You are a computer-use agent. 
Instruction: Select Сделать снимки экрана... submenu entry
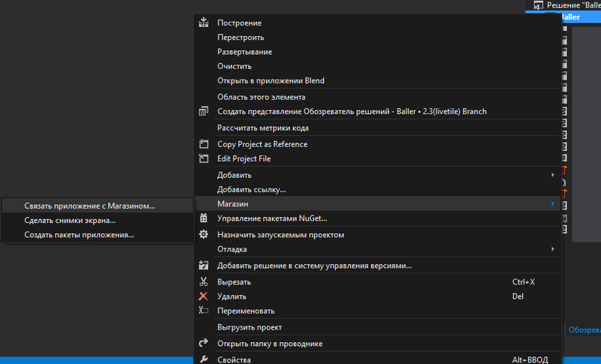(x=98, y=221)
